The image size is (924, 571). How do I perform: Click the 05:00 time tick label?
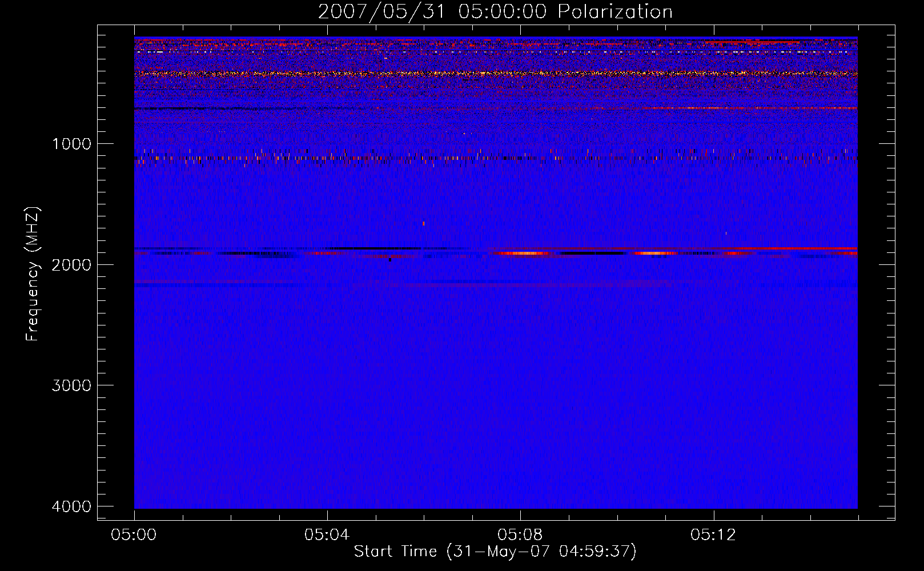(134, 535)
